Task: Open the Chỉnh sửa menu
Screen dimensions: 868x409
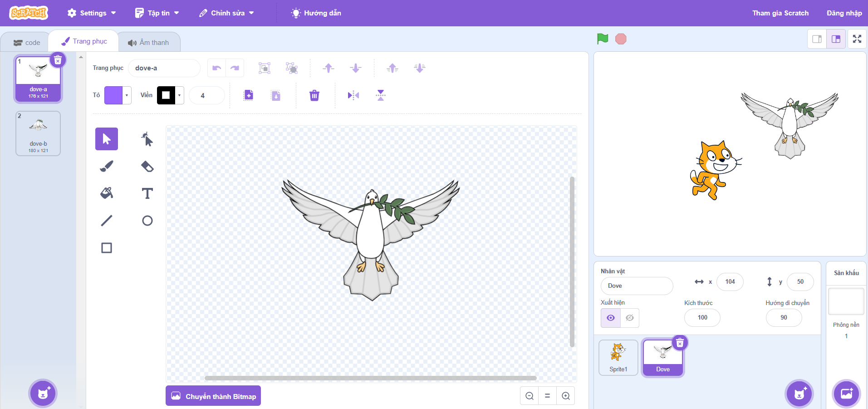Action: pyautogui.click(x=226, y=13)
